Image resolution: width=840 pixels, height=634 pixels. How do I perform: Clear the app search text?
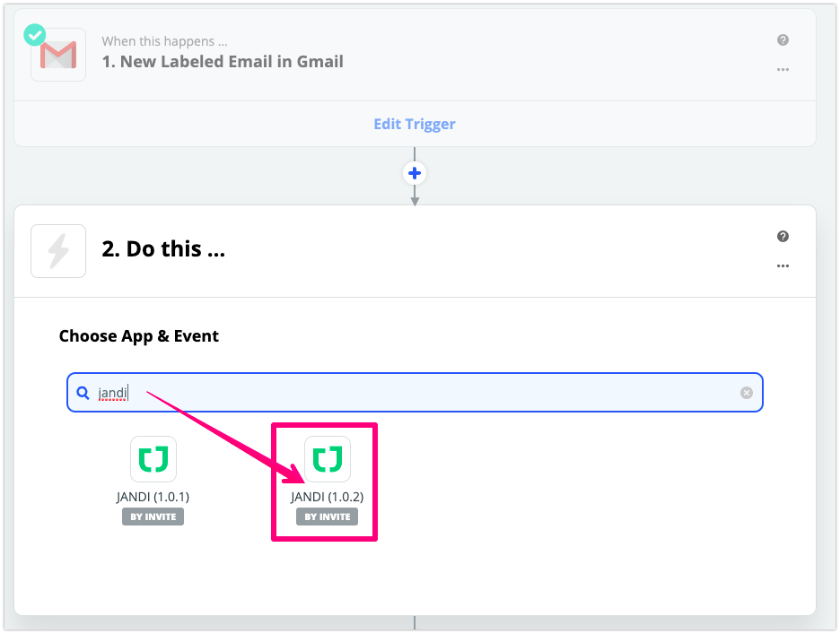coord(747,393)
